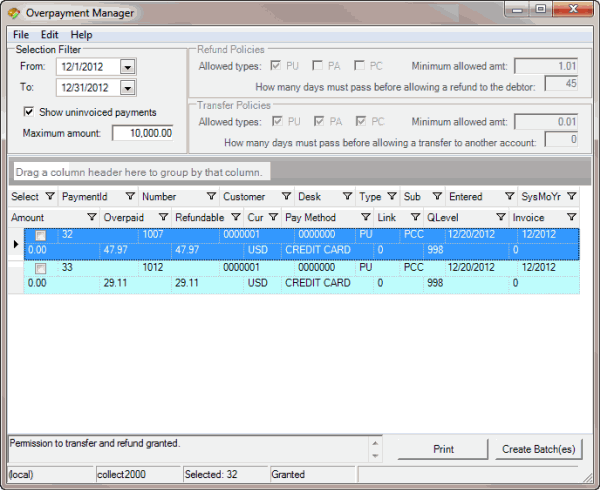
Task: Click the filter icon on Amount column
Action: point(91,217)
